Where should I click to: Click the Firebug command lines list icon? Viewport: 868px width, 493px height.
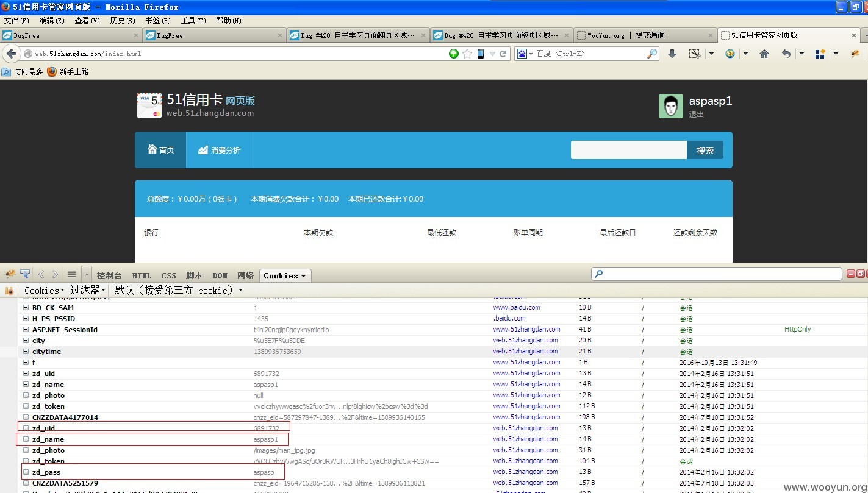pos(72,274)
